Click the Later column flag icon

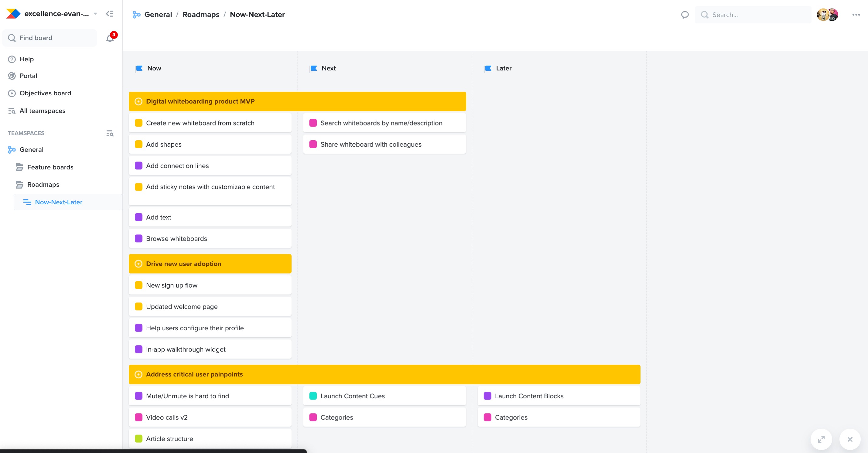coord(488,68)
